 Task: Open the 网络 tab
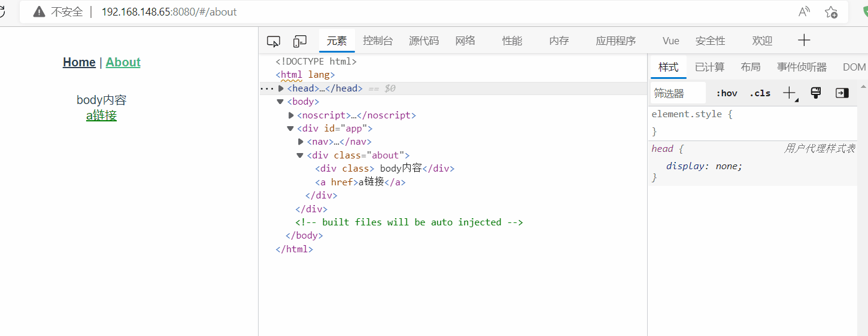click(x=465, y=41)
